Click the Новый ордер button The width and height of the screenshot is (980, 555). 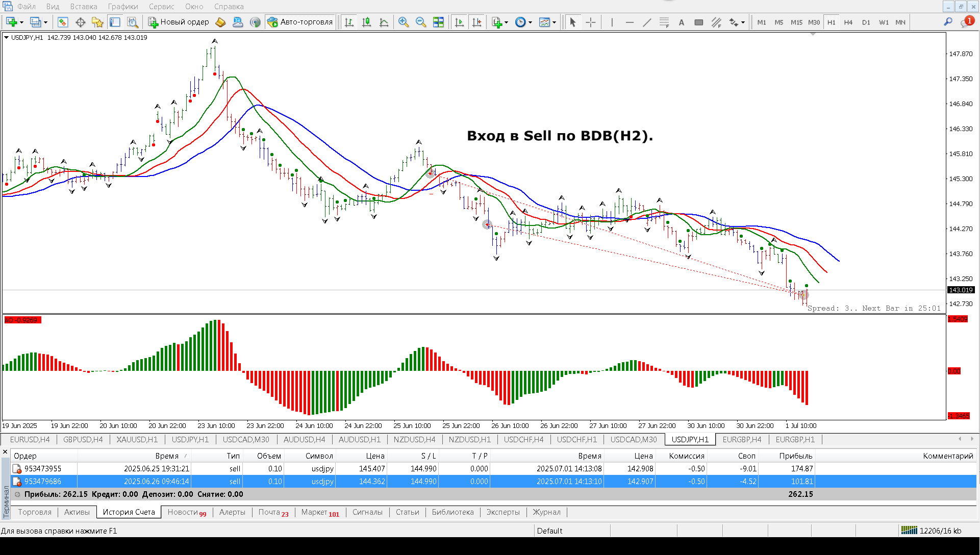[x=179, y=22]
